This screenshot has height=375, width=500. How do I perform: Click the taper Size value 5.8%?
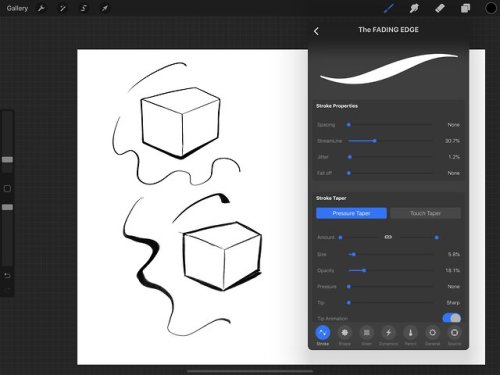point(454,254)
